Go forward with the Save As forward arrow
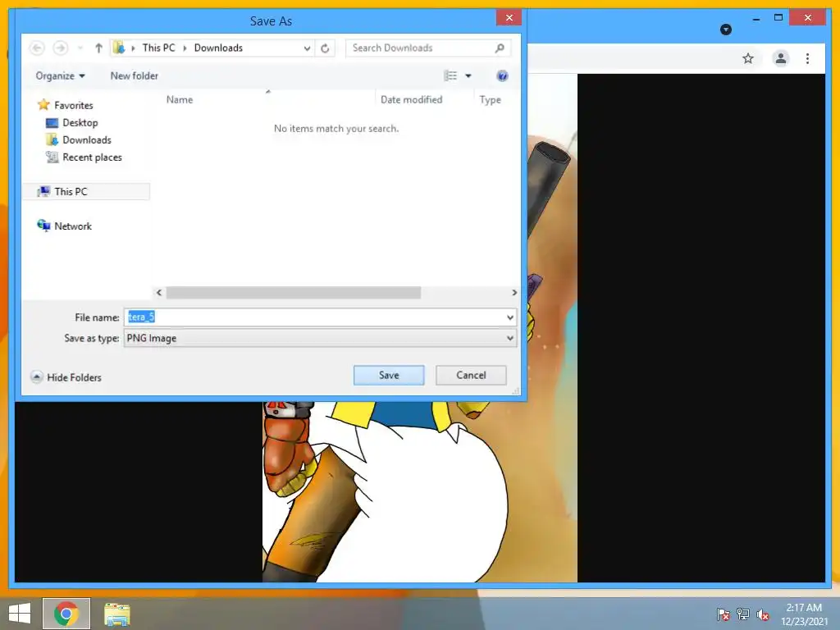 coord(61,48)
